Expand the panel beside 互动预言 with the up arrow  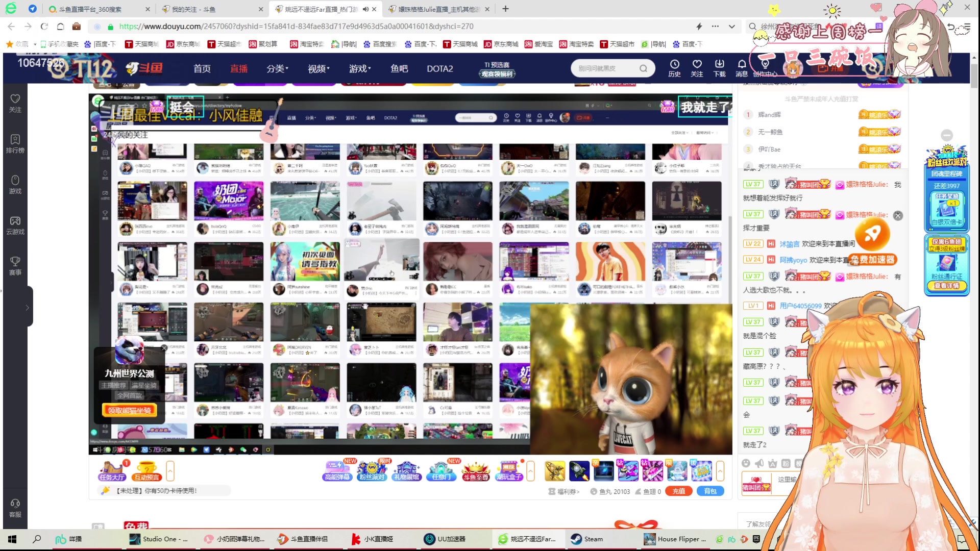(170, 471)
